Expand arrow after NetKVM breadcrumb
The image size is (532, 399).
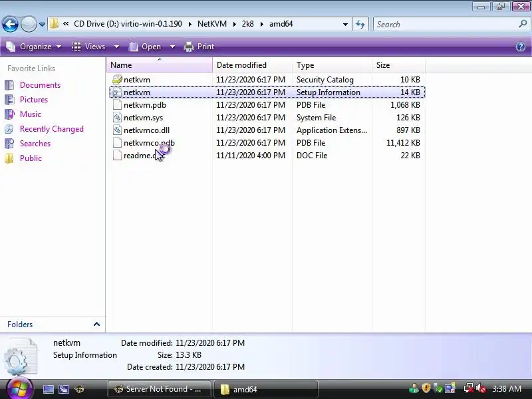[235, 25]
